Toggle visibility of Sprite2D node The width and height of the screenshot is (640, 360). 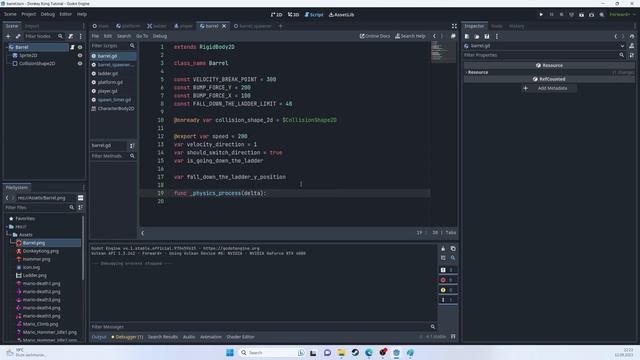click(x=80, y=56)
